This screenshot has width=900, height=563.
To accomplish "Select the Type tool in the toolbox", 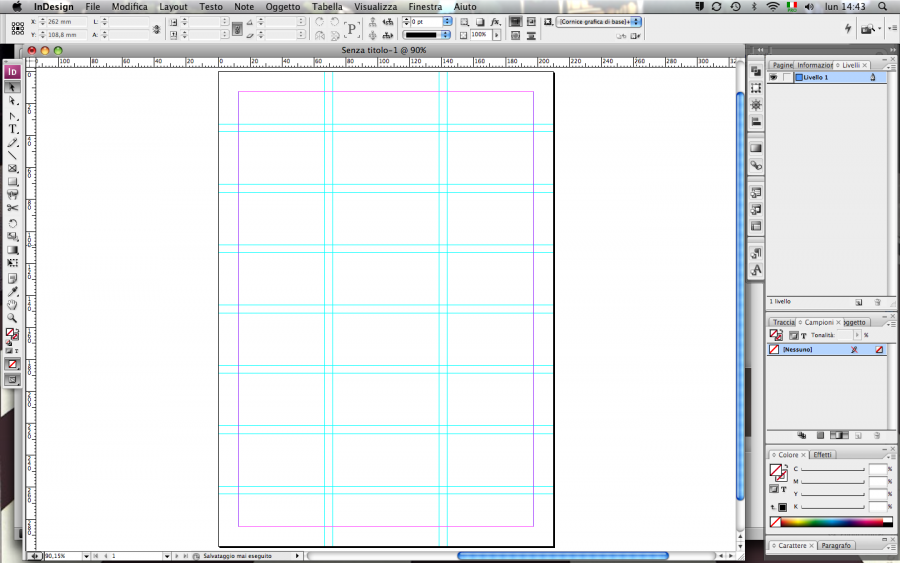I will (x=13, y=129).
